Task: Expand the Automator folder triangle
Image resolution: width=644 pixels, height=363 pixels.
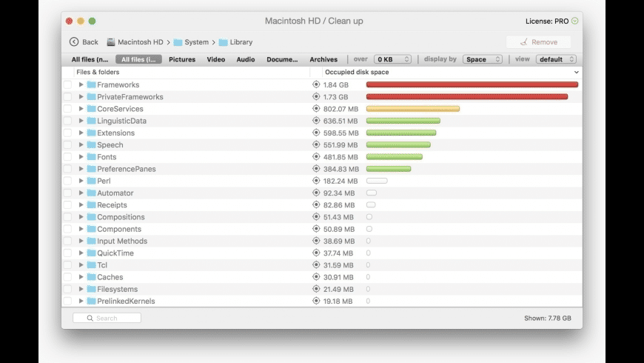Action: (x=81, y=193)
